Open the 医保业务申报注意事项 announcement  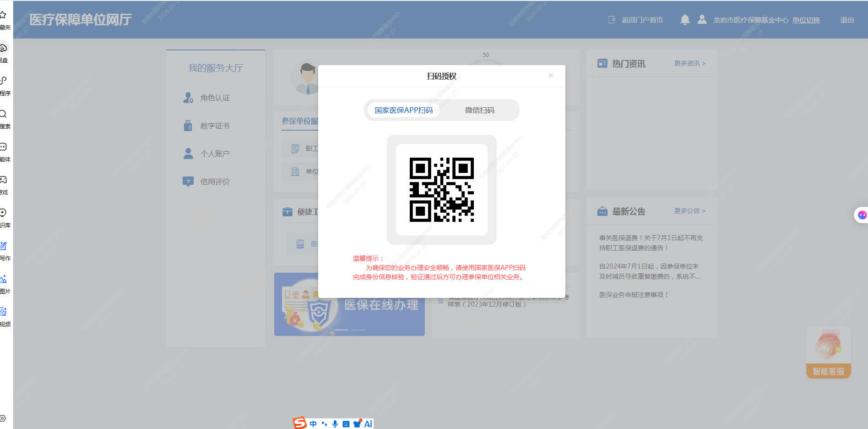(x=634, y=295)
